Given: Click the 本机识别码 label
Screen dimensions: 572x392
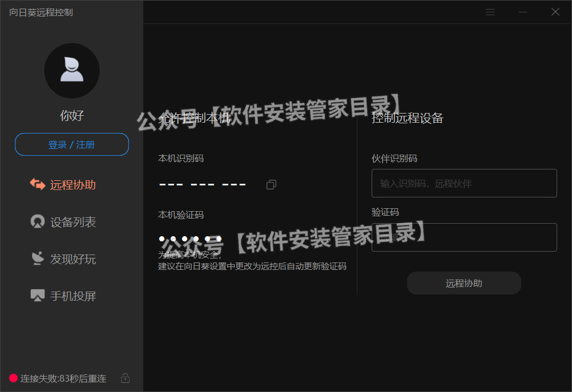Looking at the screenshot, I should [181, 158].
